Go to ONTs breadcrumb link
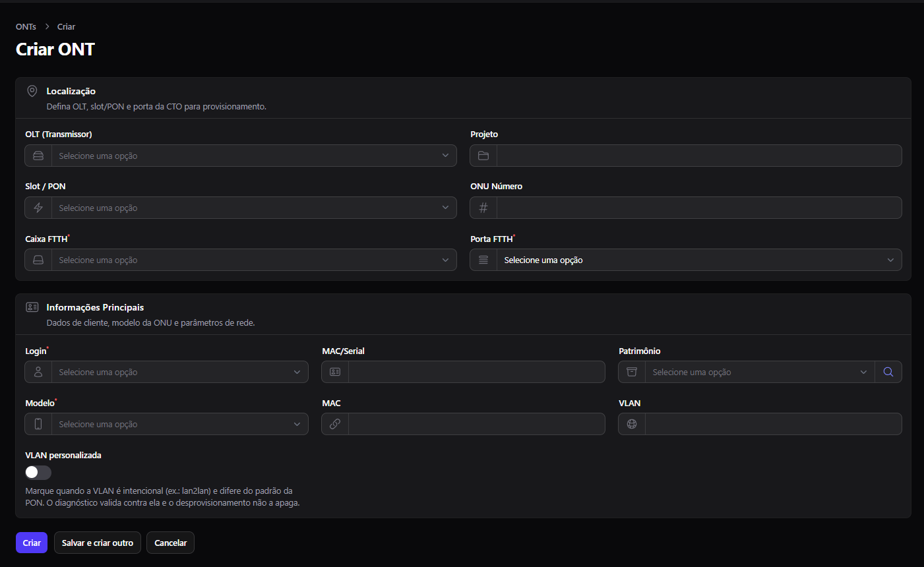This screenshot has width=924, height=567. pyautogui.click(x=26, y=26)
